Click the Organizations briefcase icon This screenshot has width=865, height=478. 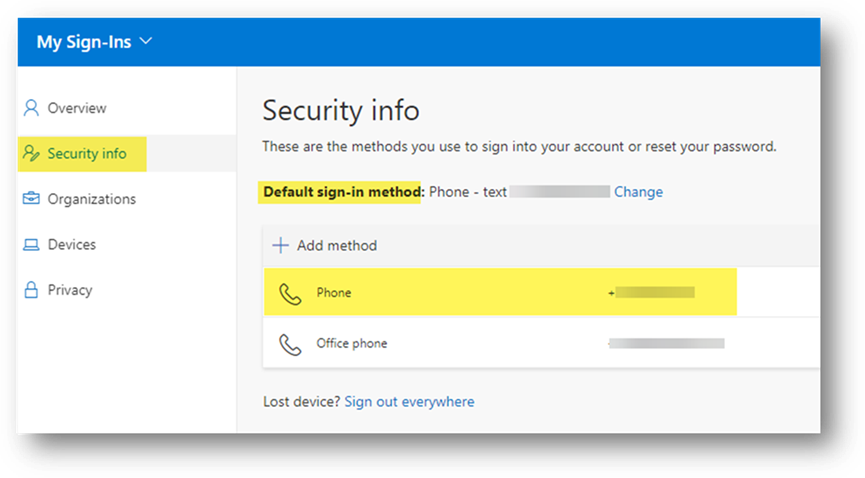[x=31, y=198]
